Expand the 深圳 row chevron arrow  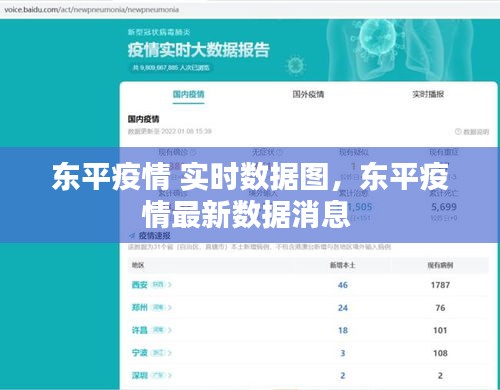[x=170, y=375]
